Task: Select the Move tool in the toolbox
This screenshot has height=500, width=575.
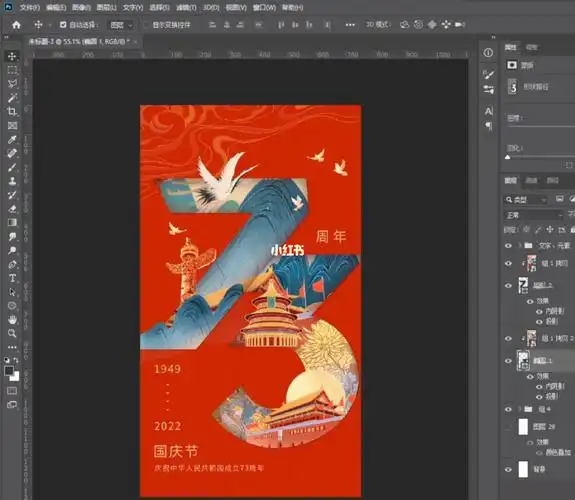Action: (x=12, y=56)
